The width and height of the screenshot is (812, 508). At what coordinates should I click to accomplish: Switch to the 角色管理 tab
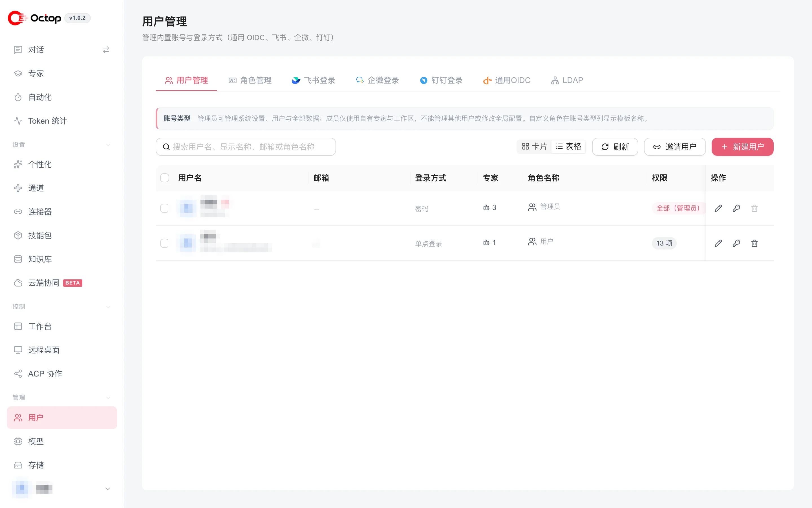(x=250, y=80)
